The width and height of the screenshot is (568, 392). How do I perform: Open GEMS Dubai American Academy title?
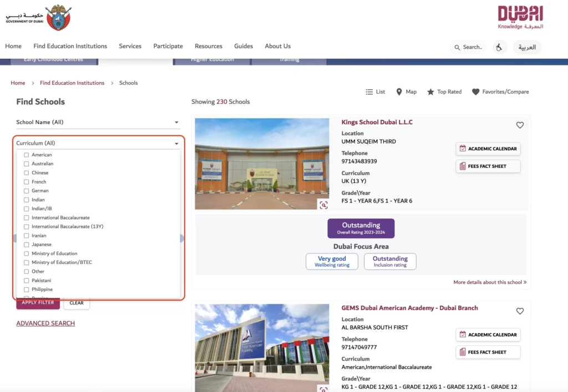click(x=410, y=308)
